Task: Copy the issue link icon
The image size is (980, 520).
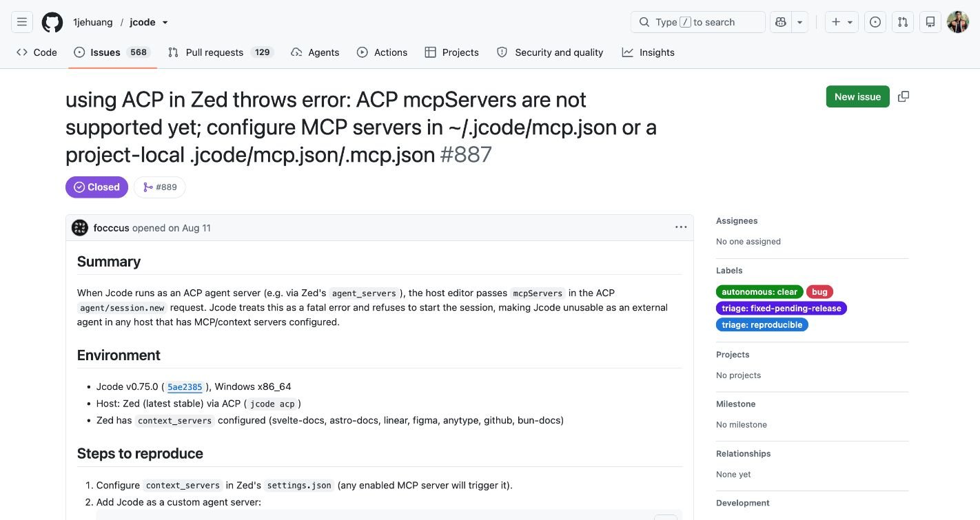Action: point(904,96)
